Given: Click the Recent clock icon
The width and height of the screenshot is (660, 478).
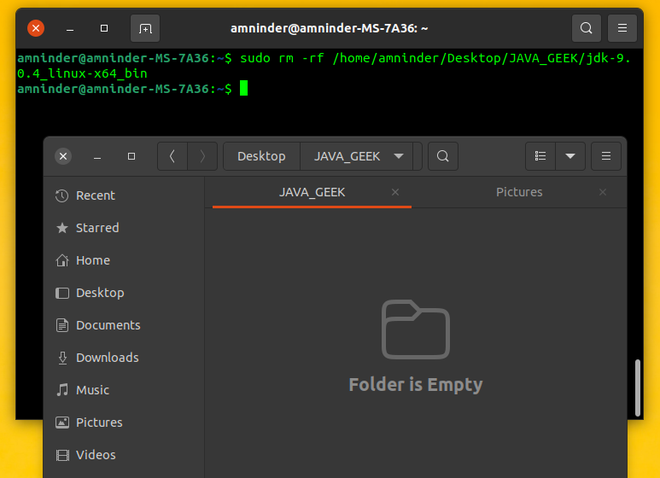Looking at the screenshot, I should click(x=62, y=196).
